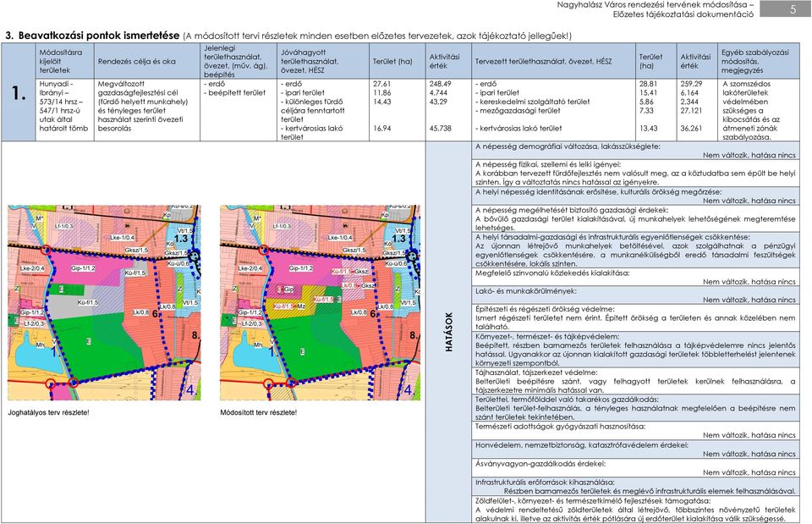
Task: Select the "- beépített terület" entry
Action: 234,93
